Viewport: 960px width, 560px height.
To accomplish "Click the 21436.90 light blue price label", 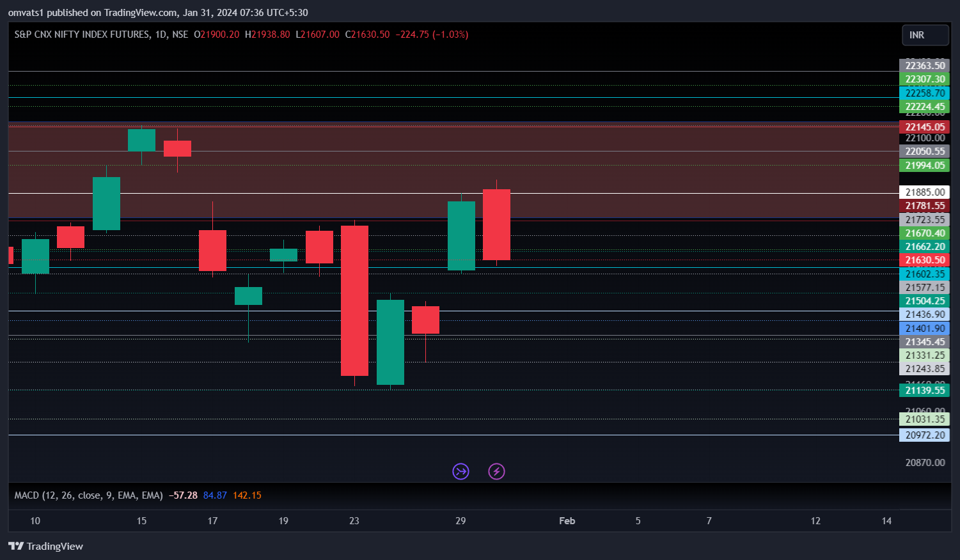I will pyautogui.click(x=925, y=315).
